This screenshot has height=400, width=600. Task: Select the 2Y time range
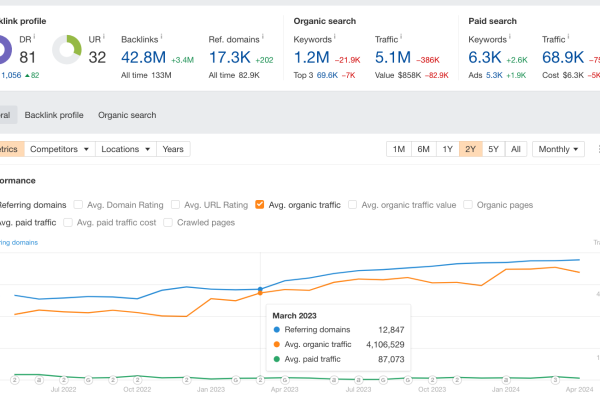470,149
